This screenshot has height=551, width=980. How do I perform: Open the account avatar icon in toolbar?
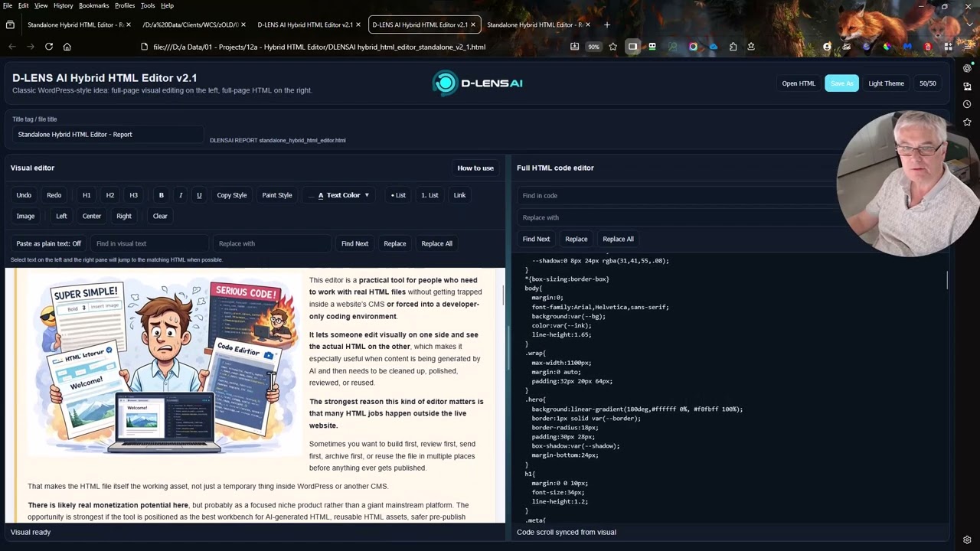coord(827,47)
